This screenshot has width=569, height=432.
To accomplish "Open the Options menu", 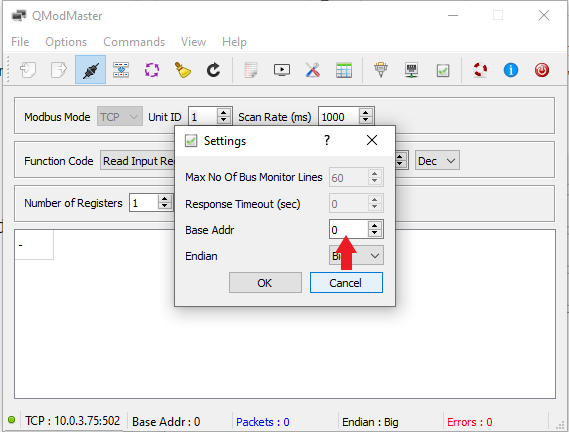I will click(x=66, y=42).
